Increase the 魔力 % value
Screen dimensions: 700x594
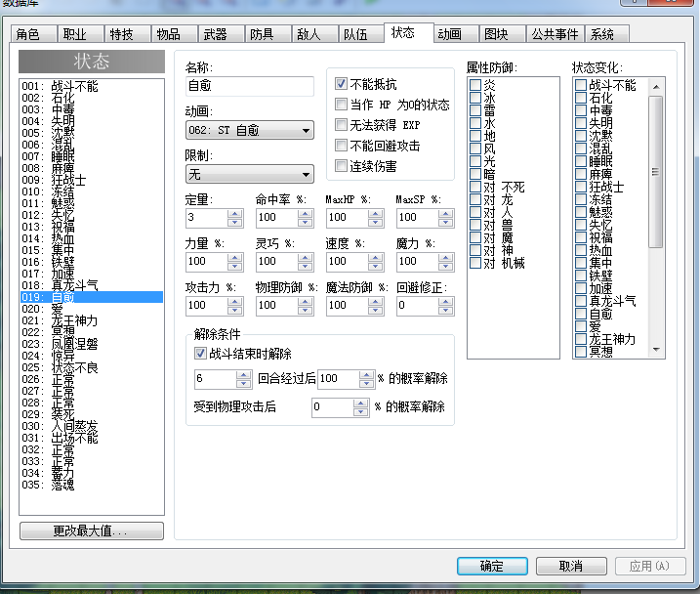click(445, 257)
